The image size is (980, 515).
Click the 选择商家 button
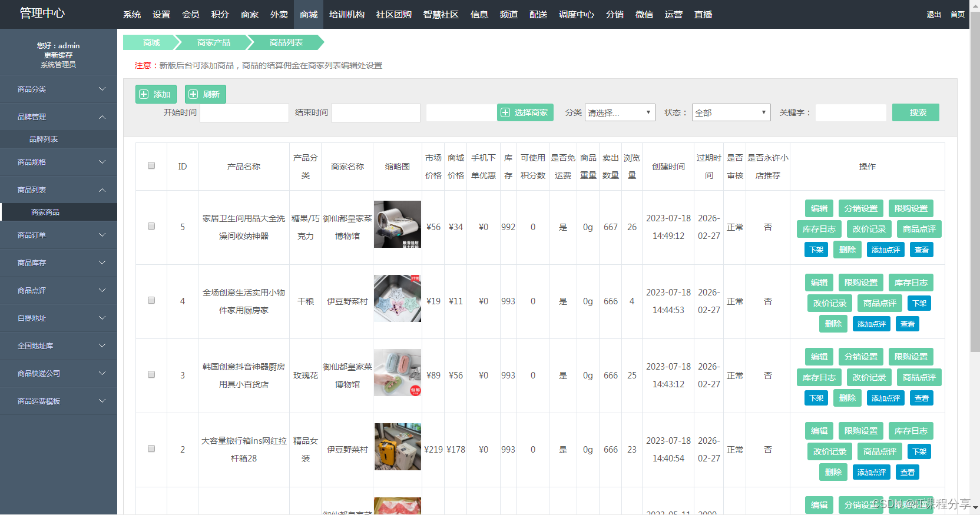(x=525, y=112)
